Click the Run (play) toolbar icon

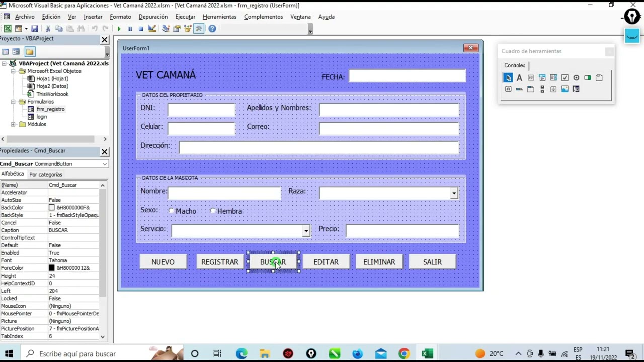click(x=119, y=29)
